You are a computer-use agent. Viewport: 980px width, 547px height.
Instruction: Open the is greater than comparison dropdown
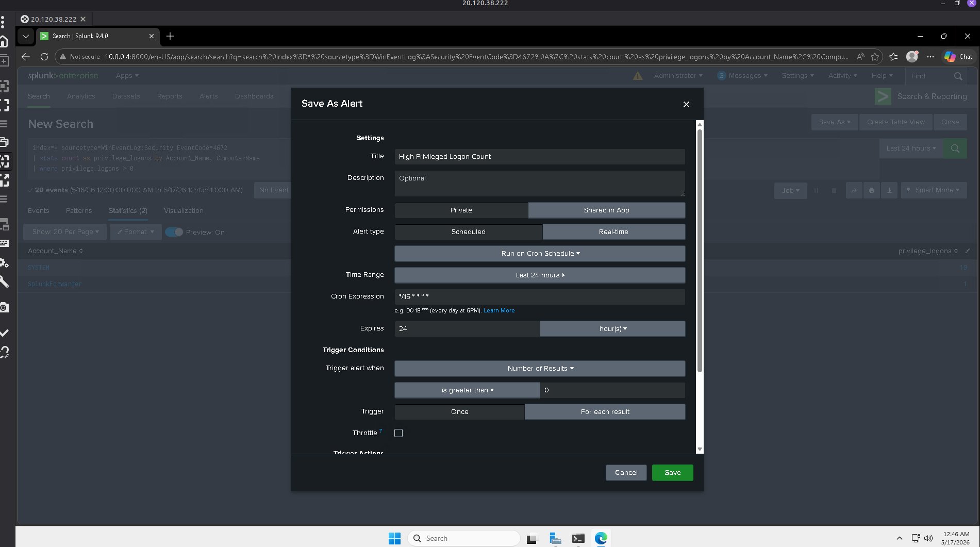[x=467, y=390]
